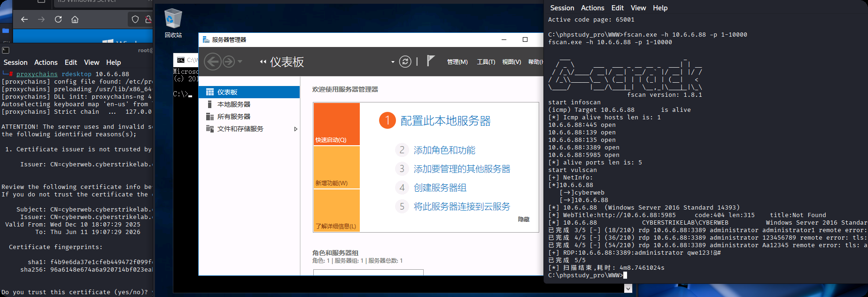Hide the welcome tile via 隐藏

point(523,219)
